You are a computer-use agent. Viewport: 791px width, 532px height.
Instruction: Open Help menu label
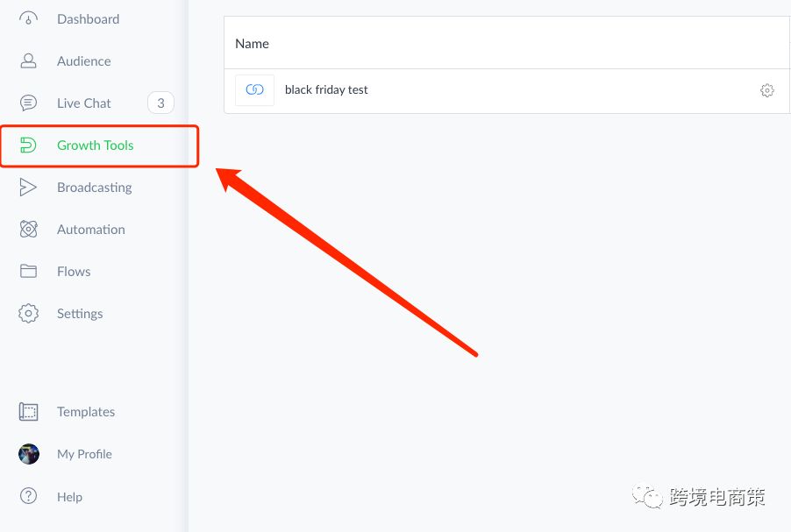69,497
